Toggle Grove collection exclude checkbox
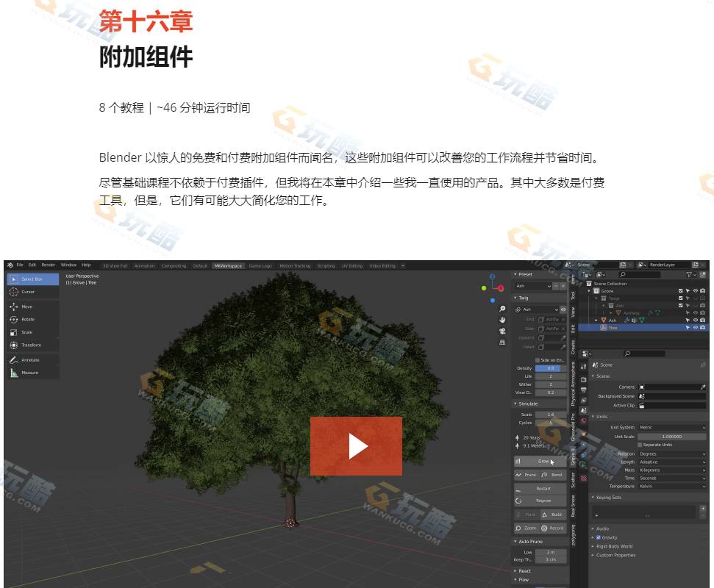The image size is (714, 588). [x=681, y=291]
